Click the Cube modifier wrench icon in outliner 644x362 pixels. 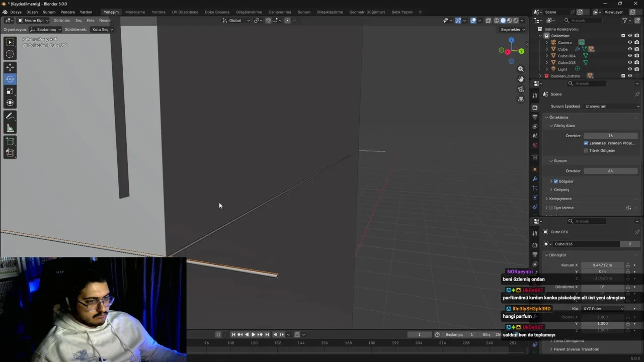coord(578,49)
